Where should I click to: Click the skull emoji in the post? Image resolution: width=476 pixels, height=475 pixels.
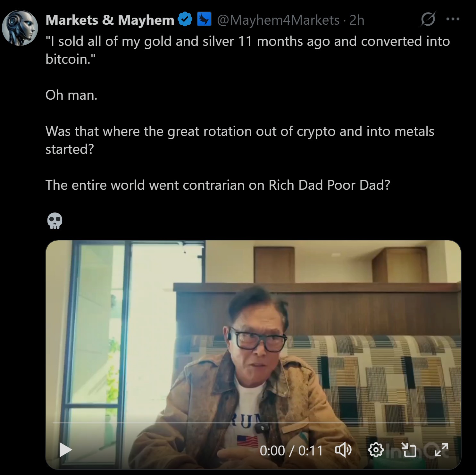click(55, 221)
